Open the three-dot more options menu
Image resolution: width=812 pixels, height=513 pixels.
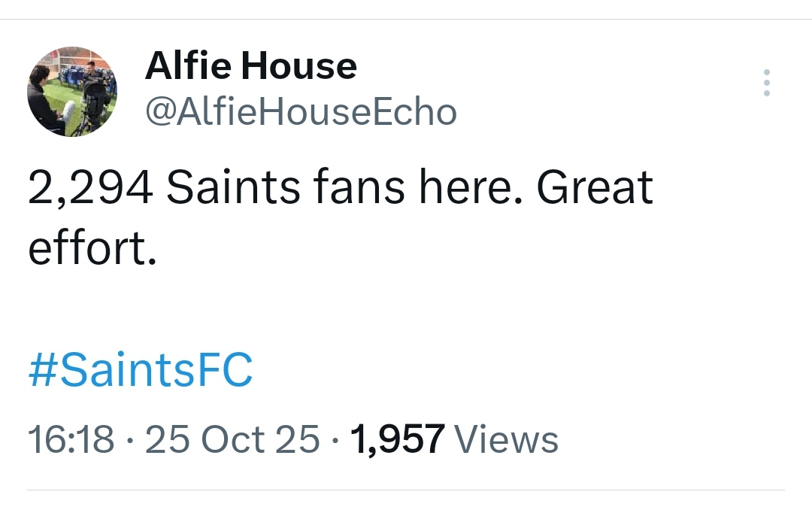766,83
